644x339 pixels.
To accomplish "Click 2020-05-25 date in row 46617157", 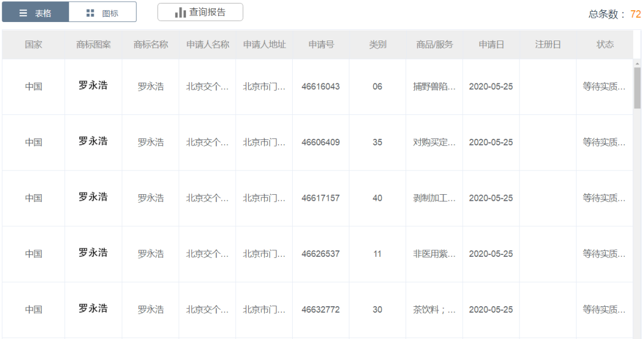I will click(x=491, y=198).
